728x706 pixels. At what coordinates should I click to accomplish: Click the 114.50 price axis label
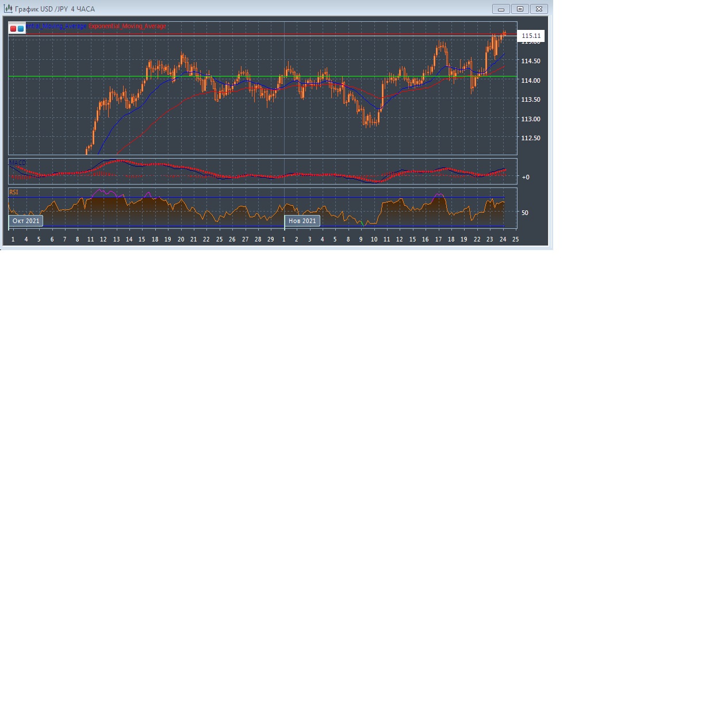pyautogui.click(x=530, y=61)
